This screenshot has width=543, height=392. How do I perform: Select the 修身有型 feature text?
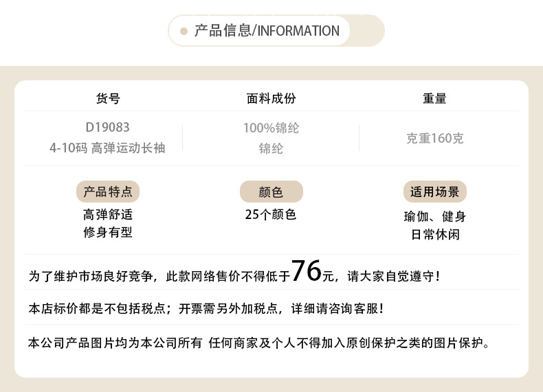click(x=108, y=232)
